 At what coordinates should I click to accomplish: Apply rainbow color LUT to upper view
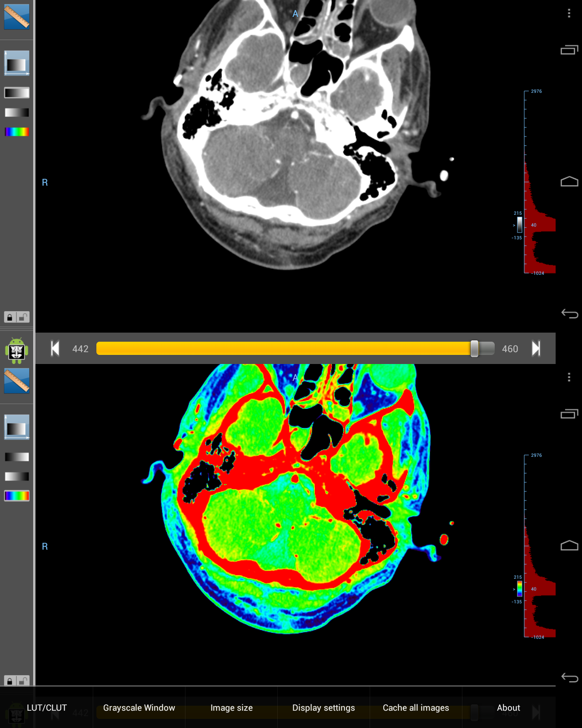pos(16,132)
